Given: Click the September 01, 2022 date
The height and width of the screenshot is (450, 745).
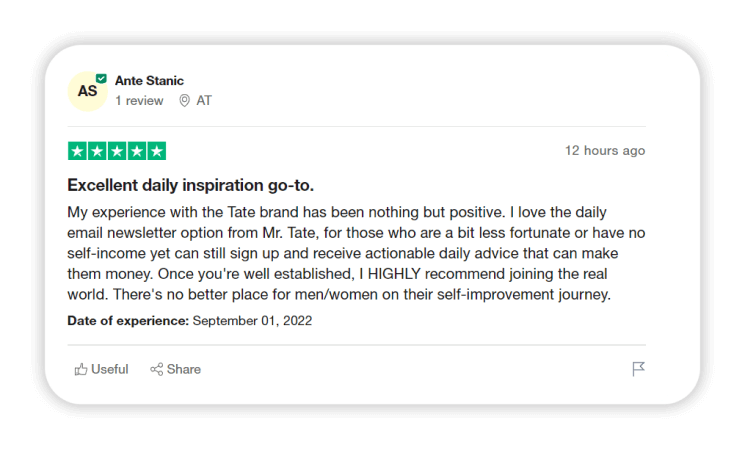Looking at the screenshot, I should 252,321.
